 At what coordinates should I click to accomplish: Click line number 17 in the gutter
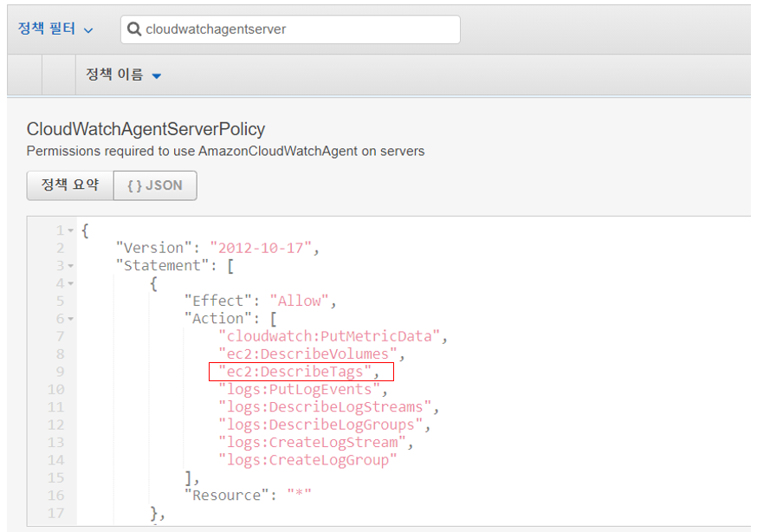point(55,513)
